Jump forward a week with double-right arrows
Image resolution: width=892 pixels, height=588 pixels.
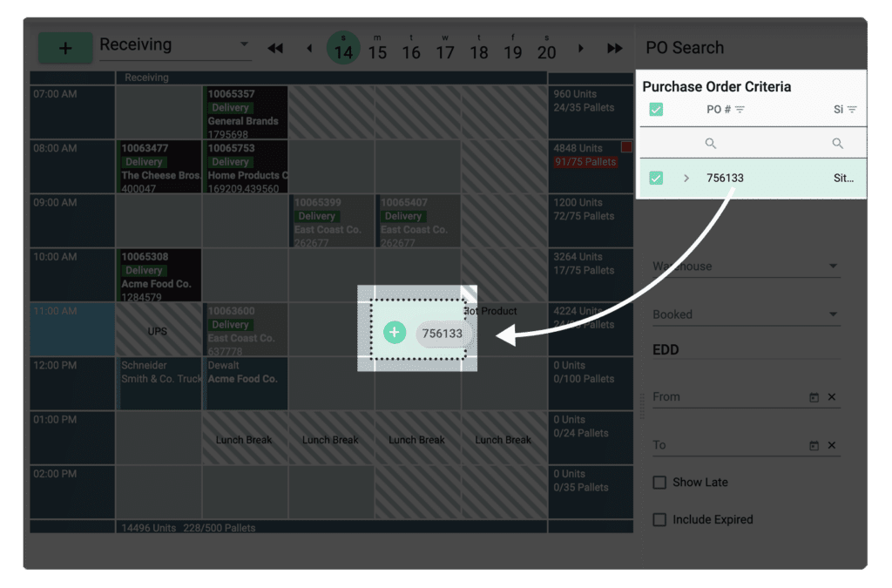pyautogui.click(x=615, y=48)
